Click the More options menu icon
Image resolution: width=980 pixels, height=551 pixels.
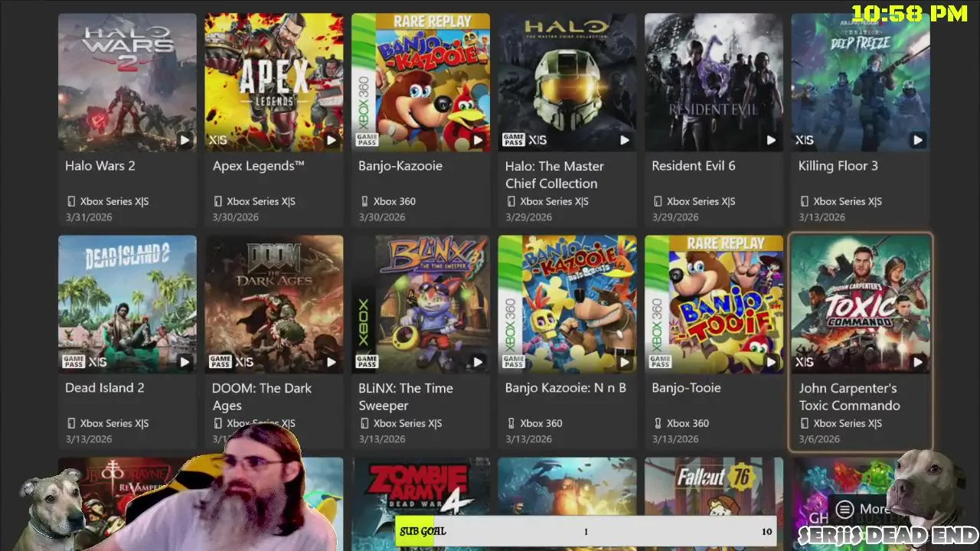844,509
